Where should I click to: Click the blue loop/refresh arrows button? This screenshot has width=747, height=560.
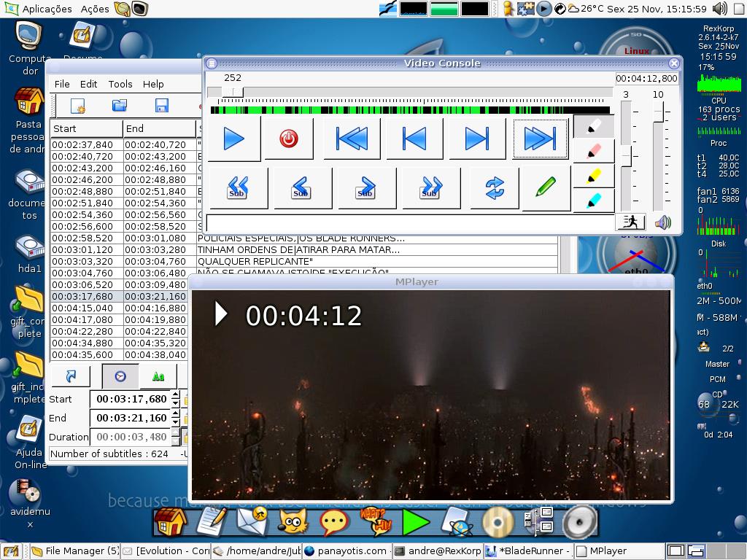tap(495, 187)
